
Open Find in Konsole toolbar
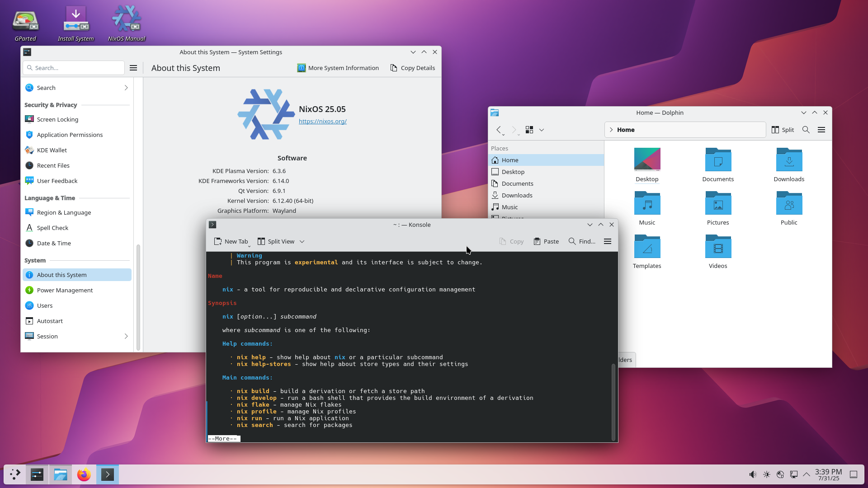point(582,241)
